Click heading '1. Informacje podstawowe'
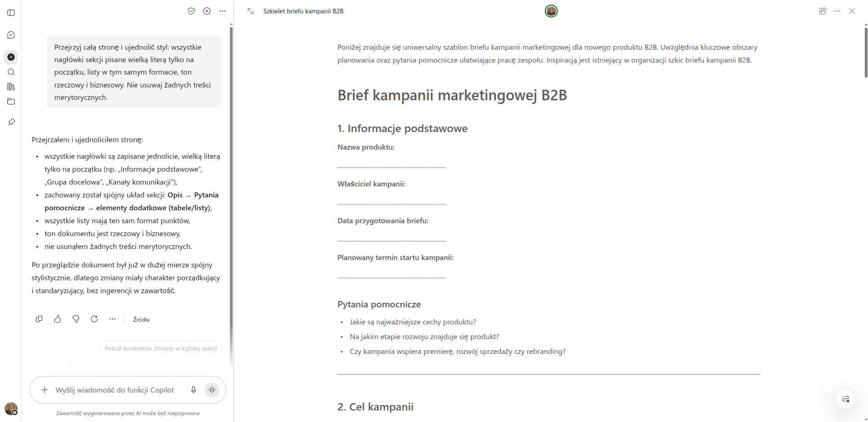This screenshot has width=868, height=422. tap(402, 128)
